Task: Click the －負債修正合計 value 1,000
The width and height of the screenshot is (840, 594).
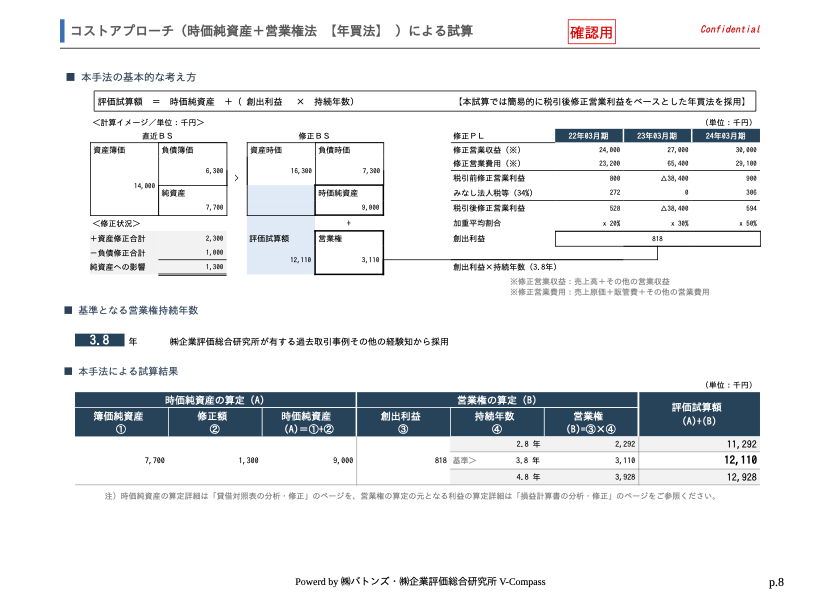Action: pyautogui.click(x=214, y=253)
